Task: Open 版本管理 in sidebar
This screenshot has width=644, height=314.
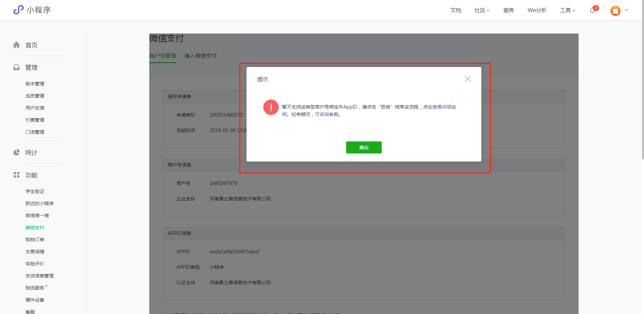Action: [x=35, y=84]
